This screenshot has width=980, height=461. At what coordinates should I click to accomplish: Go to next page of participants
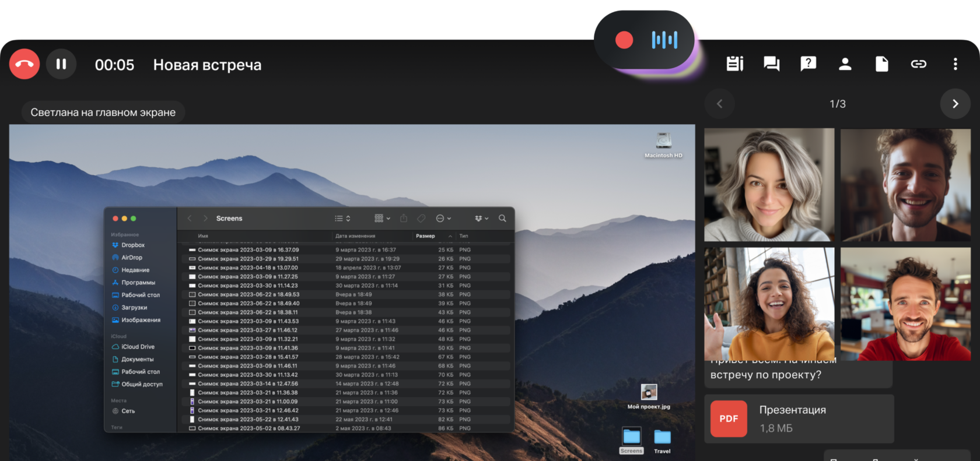coord(955,104)
